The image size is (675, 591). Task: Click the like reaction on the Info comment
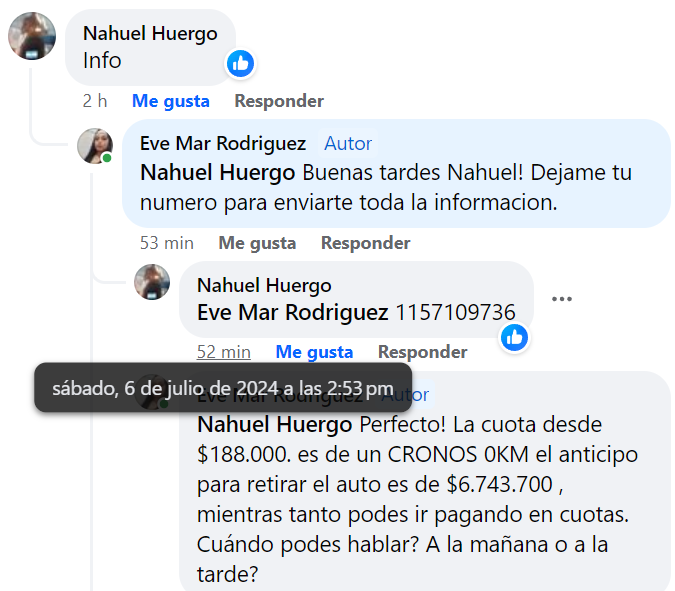(x=240, y=63)
